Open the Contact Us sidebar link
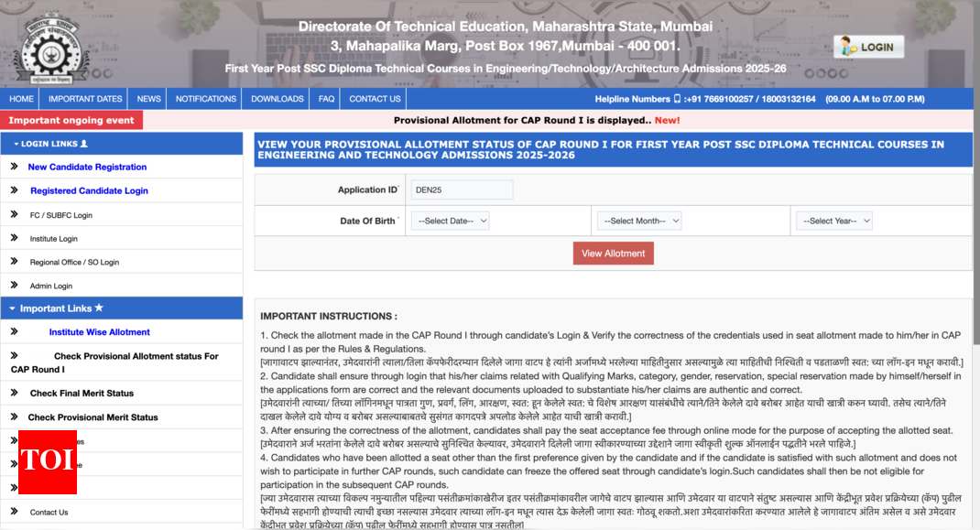The height and width of the screenshot is (530, 980). coord(49,512)
